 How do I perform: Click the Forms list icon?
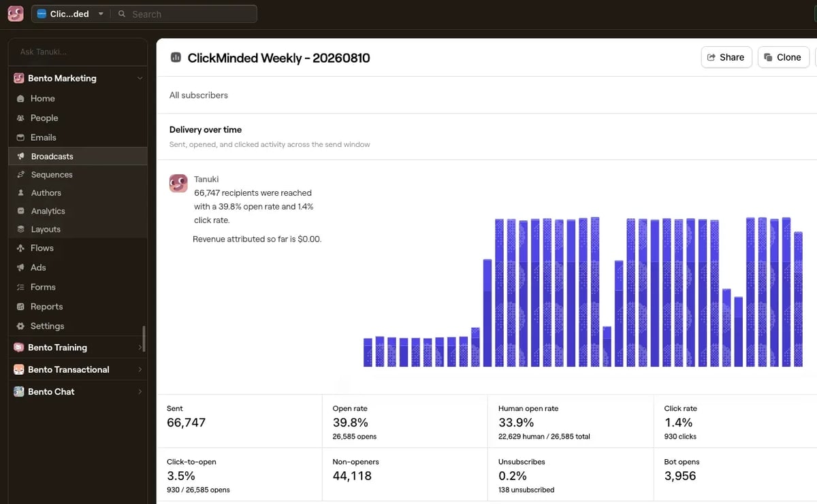point(20,287)
